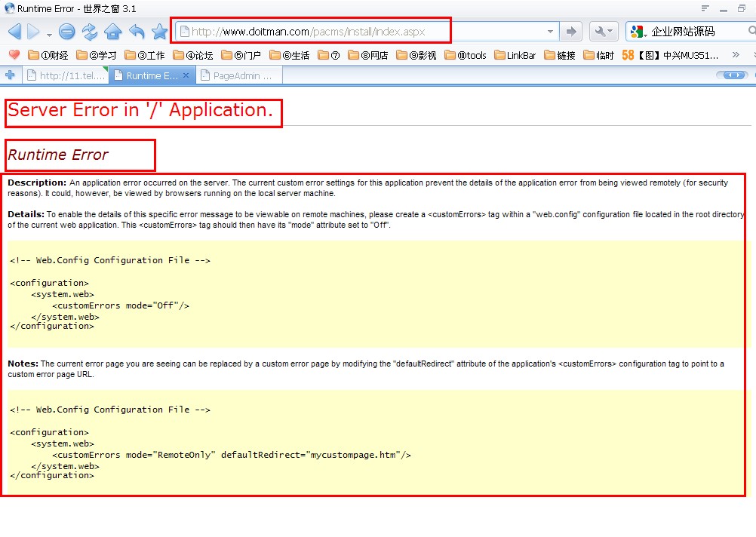Expand the address bar history dropdown
Screen dimensions: 756x537
[x=550, y=32]
